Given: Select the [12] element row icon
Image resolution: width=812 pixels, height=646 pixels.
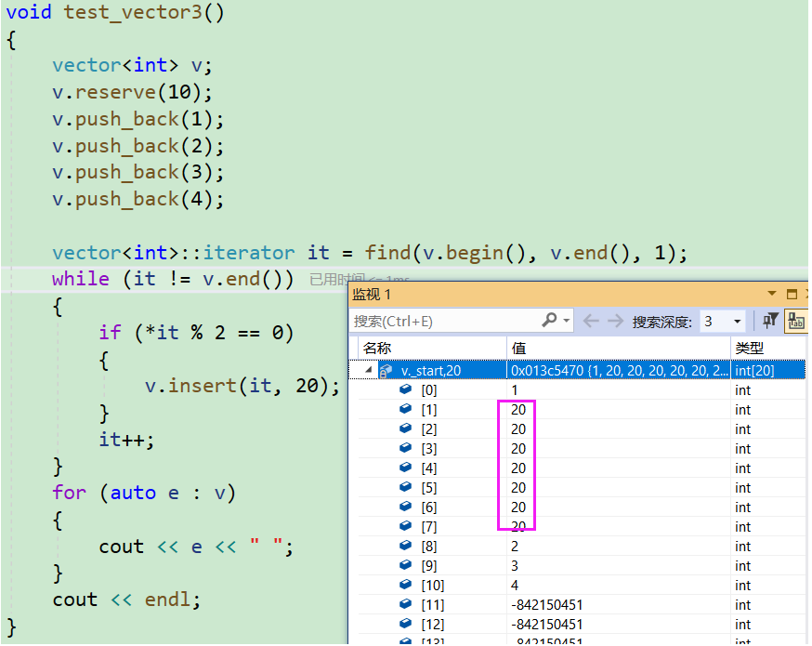Looking at the screenshot, I should [405, 623].
